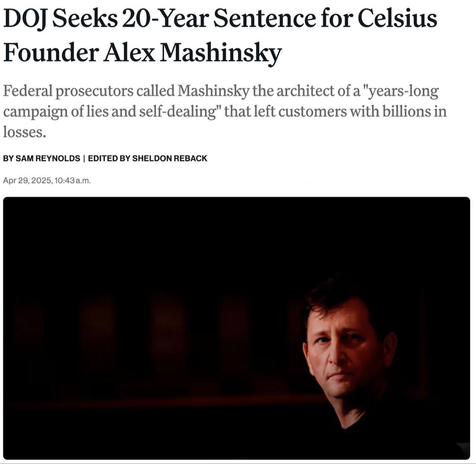Image resolution: width=476 pixels, height=464 pixels.
Task: Click the word Founder in the headline
Action: tap(50, 53)
